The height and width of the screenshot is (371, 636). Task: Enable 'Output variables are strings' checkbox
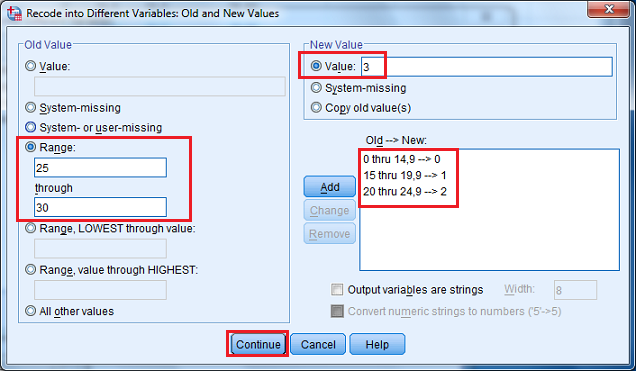coord(337,290)
